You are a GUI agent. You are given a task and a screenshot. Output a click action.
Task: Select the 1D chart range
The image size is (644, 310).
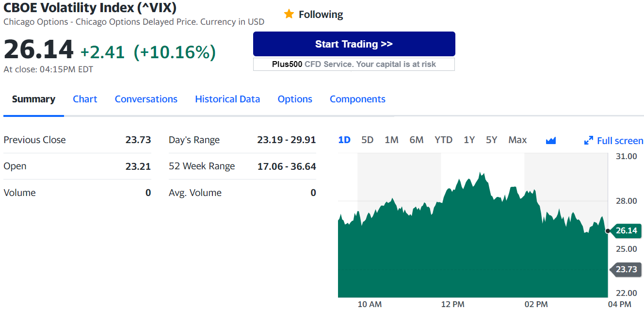(x=344, y=140)
